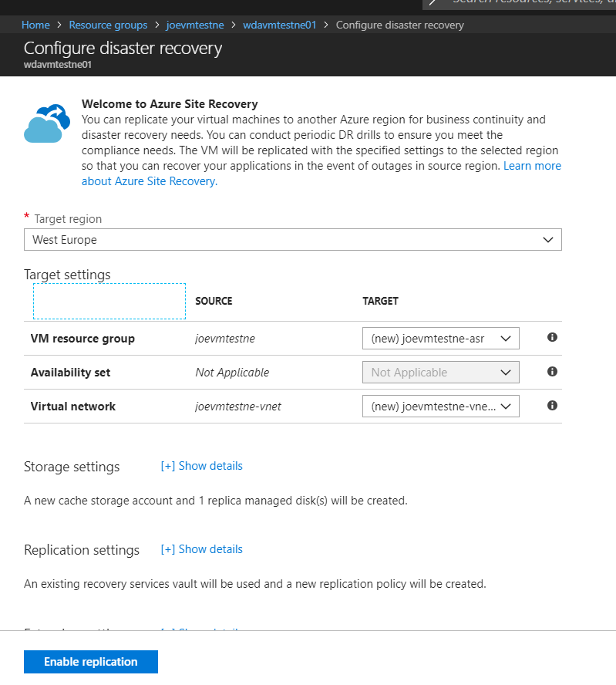Viewport: 616px width, 685px height.
Task: Click info icon for Virtual network row
Action: tap(552, 406)
